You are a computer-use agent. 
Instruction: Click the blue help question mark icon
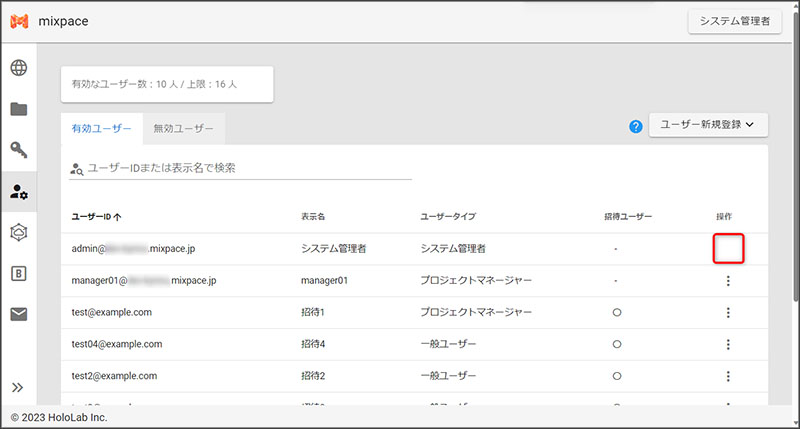pyautogui.click(x=635, y=127)
